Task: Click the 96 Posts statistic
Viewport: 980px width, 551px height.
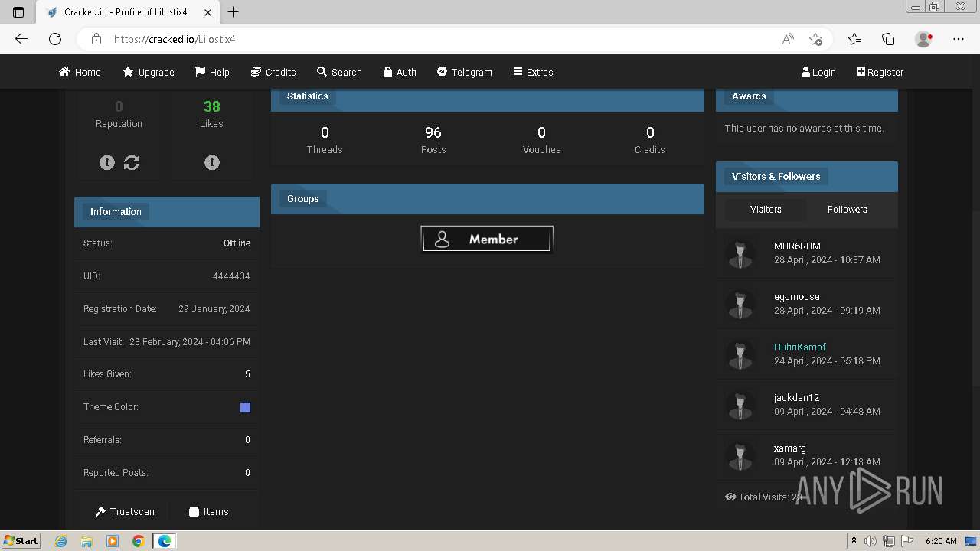Action: point(433,139)
